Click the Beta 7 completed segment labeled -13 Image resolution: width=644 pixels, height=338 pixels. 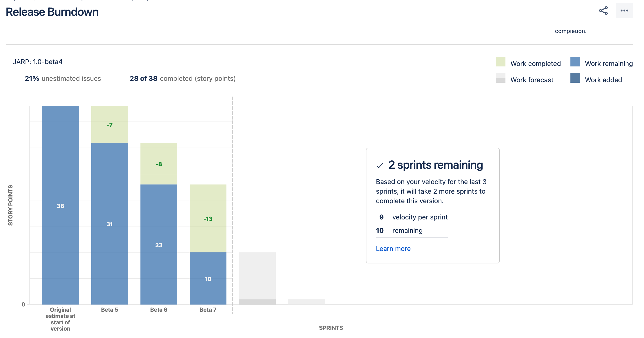208,218
